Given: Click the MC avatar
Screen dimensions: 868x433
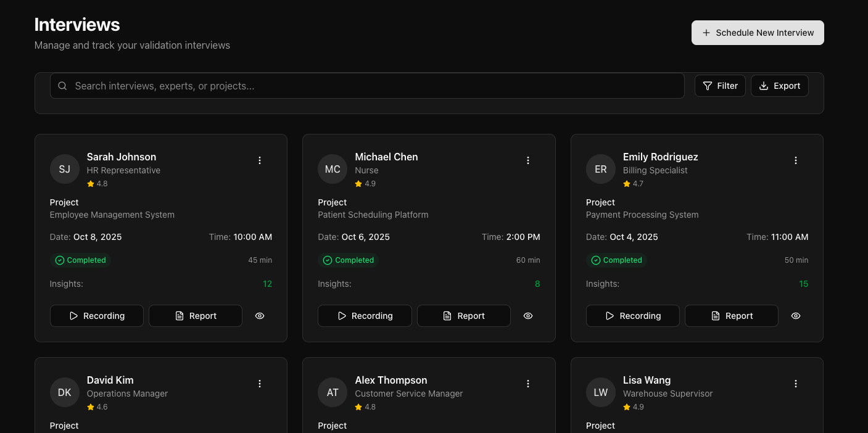Looking at the screenshot, I should [333, 169].
